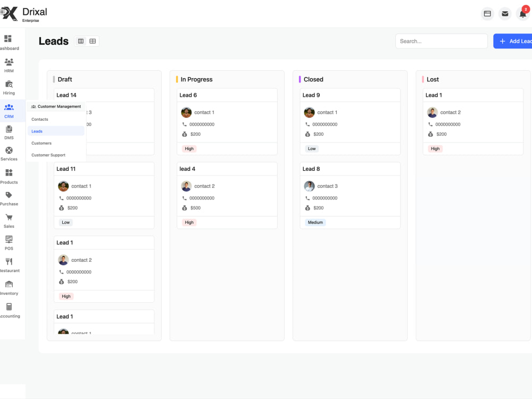Viewport: 532px width, 399px height.
Task: Click the Low tag on Lead 9
Action: (x=312, y=148)
